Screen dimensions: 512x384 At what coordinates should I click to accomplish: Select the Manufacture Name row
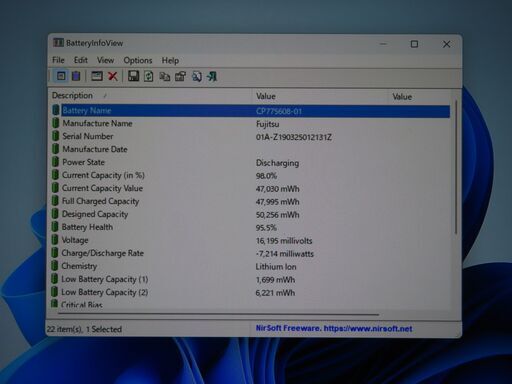coord(251,124)
